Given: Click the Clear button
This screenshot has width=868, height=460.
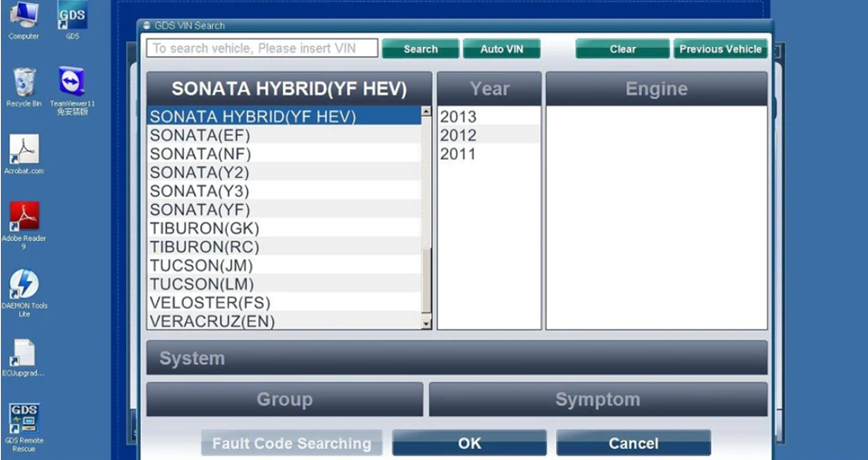Looking at the screenshot, I should coord(623,49).
